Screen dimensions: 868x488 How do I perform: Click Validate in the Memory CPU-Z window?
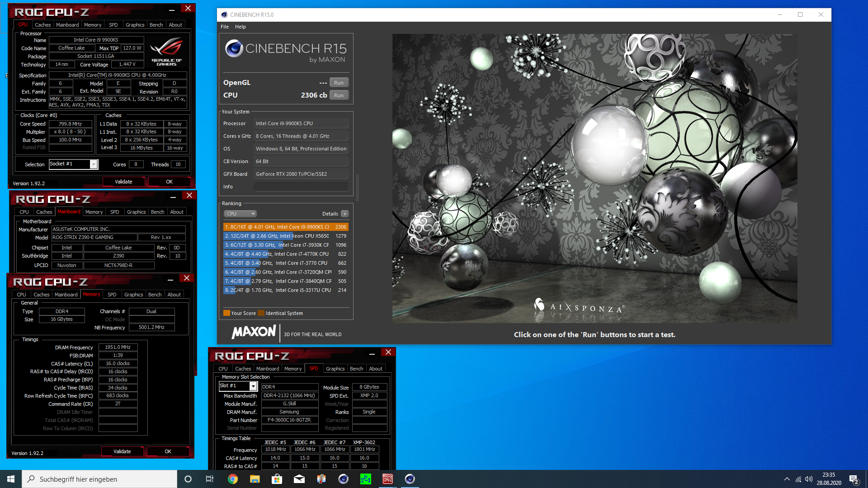point(122,451)
